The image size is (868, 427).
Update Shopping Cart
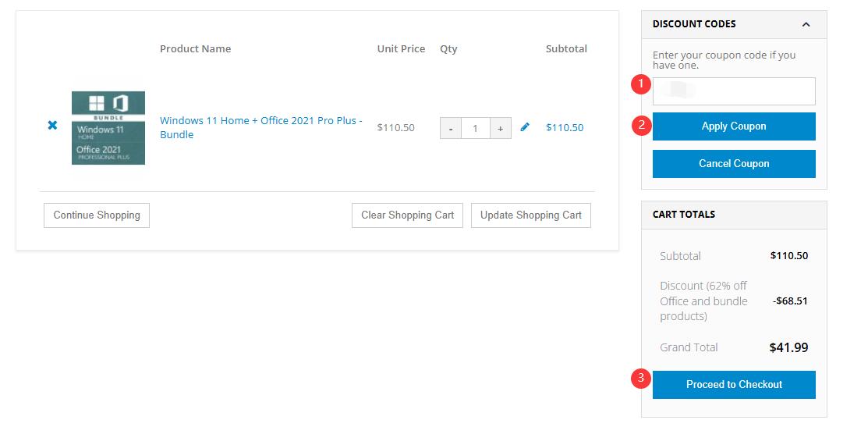(531, 215)
